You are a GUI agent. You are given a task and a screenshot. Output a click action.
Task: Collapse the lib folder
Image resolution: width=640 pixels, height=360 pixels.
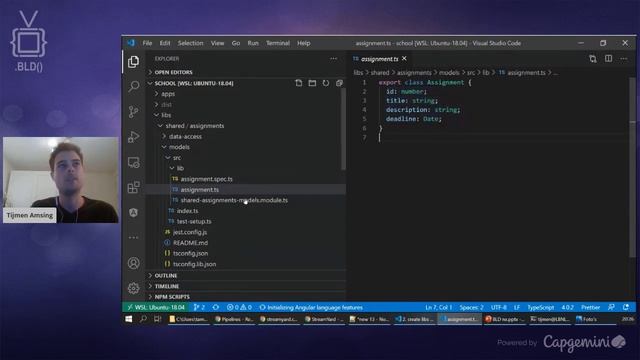point(246,168)
